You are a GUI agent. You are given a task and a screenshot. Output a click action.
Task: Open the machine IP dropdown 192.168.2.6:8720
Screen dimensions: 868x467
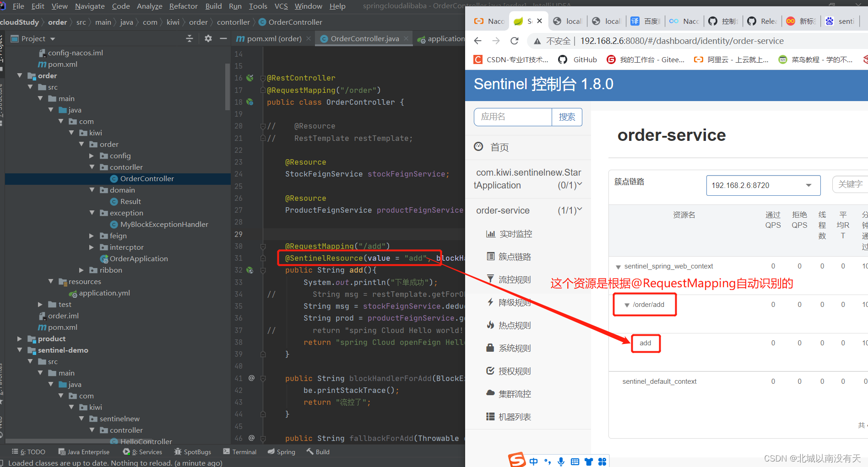pyautogui.click(x=763, y=185)
